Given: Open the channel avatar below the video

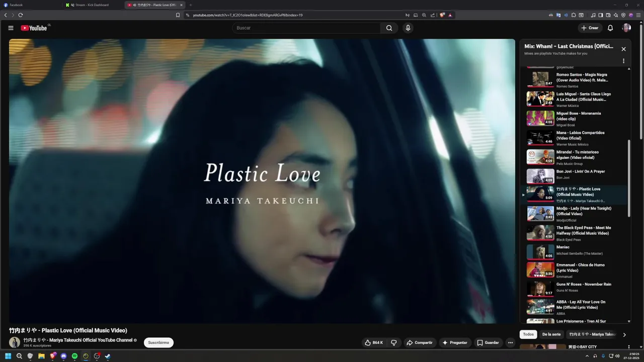Looking at the screenshot, I should 15,343.
